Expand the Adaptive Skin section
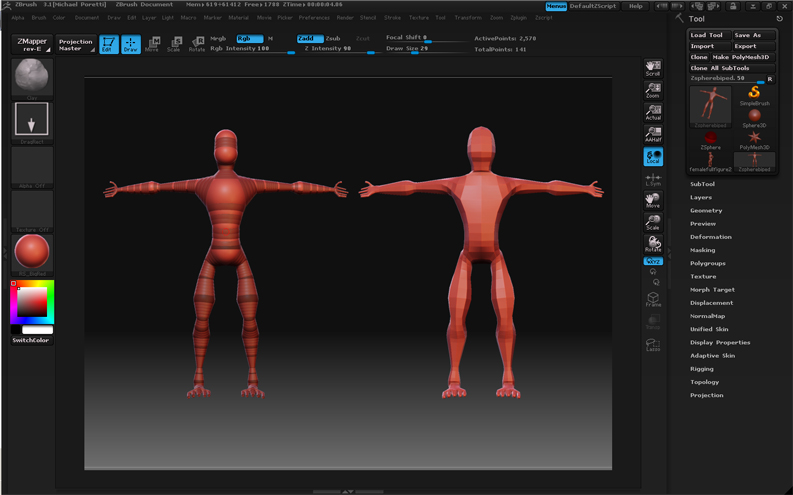793x495 pixels. point(712,355)
